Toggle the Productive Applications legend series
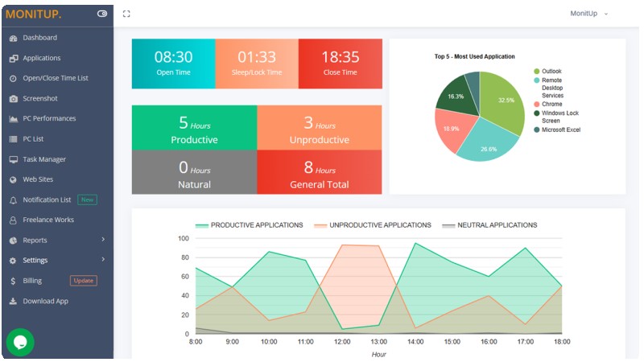The image size is (644, 362). click(x=249, y=225)
